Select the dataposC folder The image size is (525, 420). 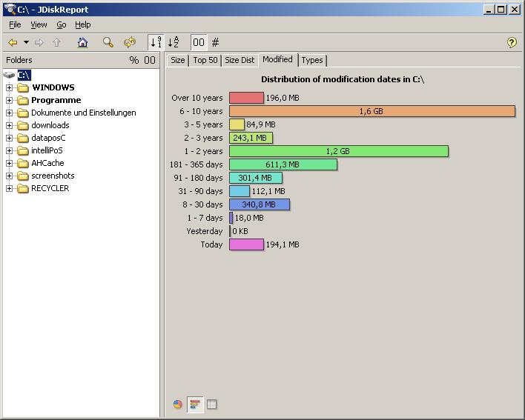[48, 138]
